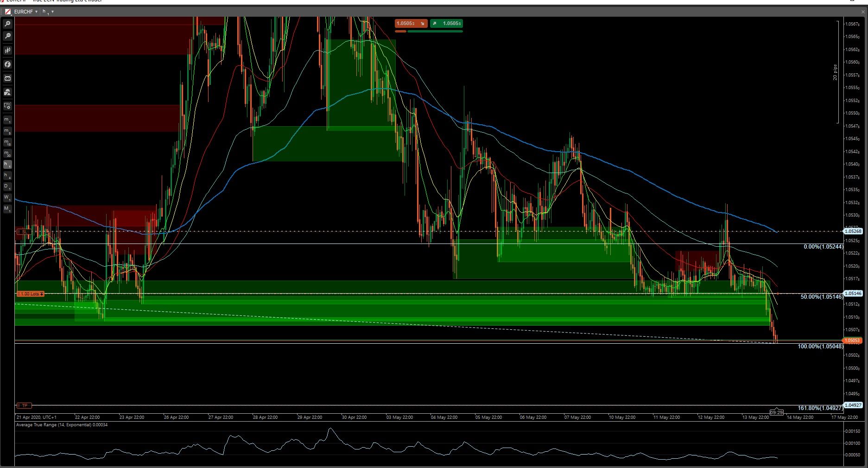Switch to the M1 monthly timeframe
This screenshot has width=868, height=468.
7,209
